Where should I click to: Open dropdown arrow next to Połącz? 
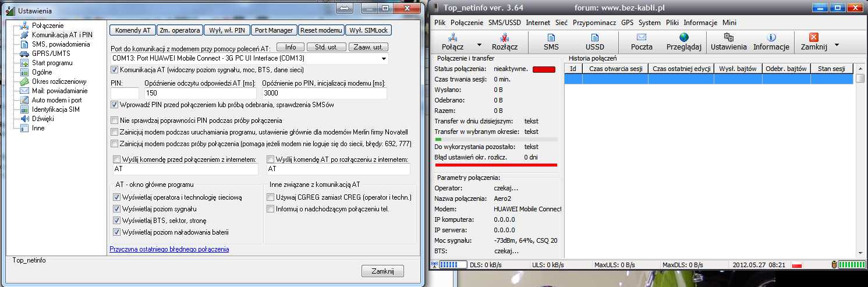[x=480, y=45]
